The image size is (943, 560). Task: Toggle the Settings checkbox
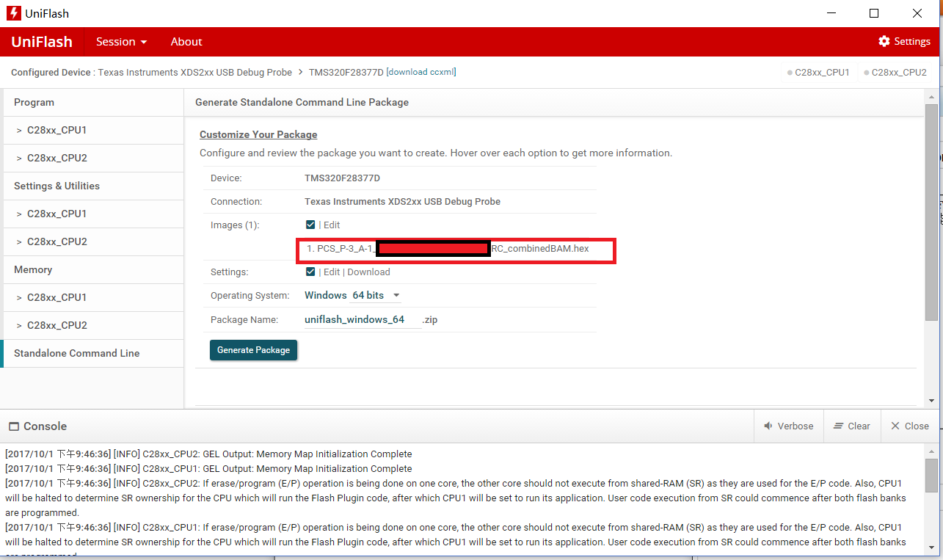[311, 272]
